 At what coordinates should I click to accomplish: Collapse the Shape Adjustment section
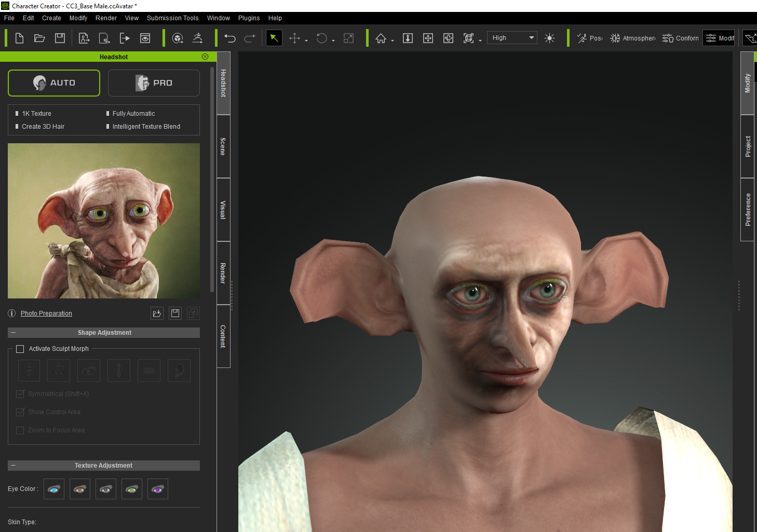pyautogui.click(x=13, y=333)
